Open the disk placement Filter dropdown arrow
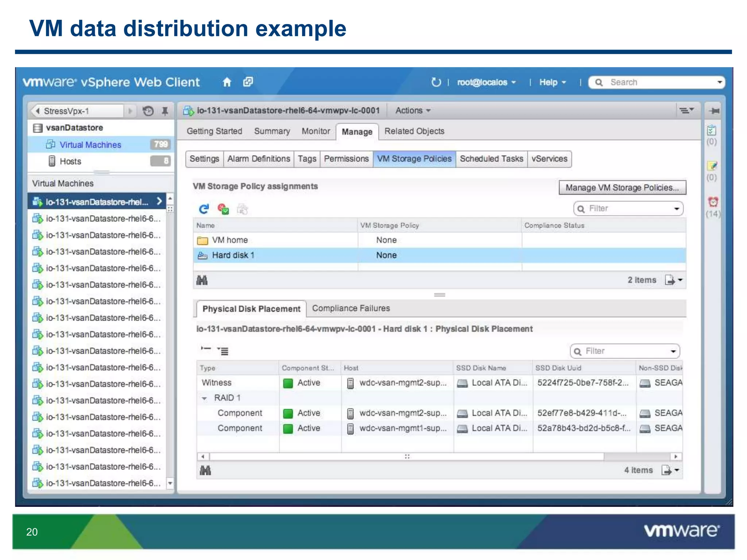Viewport: 747px width, 560px height. pos(673,351)
